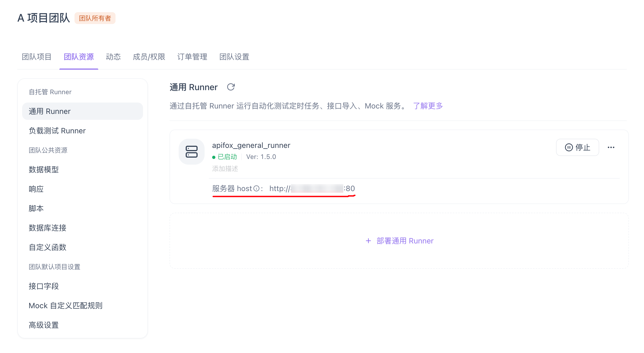Select 数据模型 in the sidebar
Screen dimensions: 644x353
(43, 169)
